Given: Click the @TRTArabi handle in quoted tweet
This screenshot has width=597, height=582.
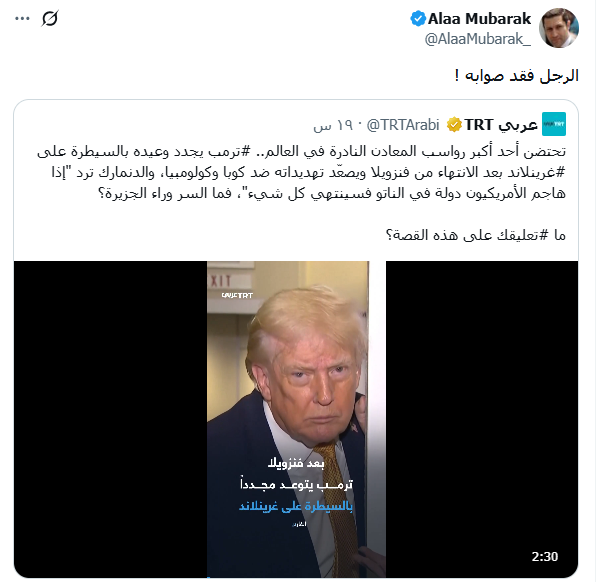Looking at the screenshot, I should click(x=403, y=125).
